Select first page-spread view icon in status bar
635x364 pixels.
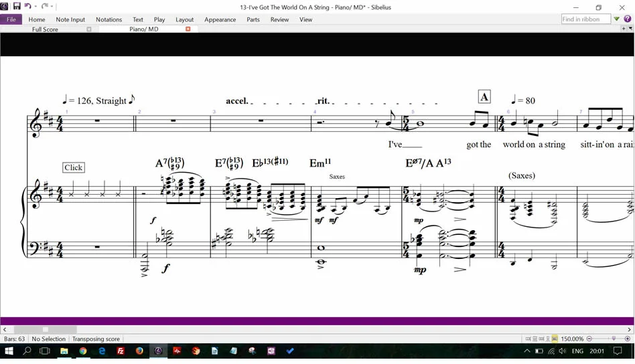click(x=528, y=339)
